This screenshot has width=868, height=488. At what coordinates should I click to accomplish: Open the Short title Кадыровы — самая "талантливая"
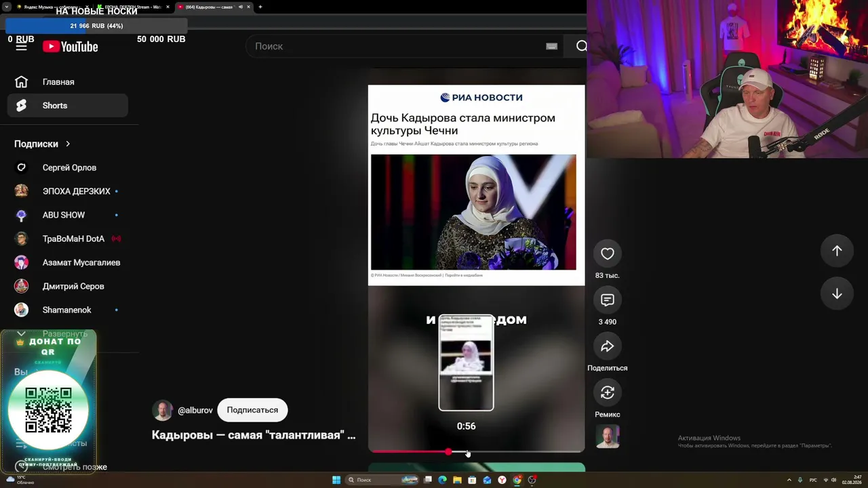254,435
